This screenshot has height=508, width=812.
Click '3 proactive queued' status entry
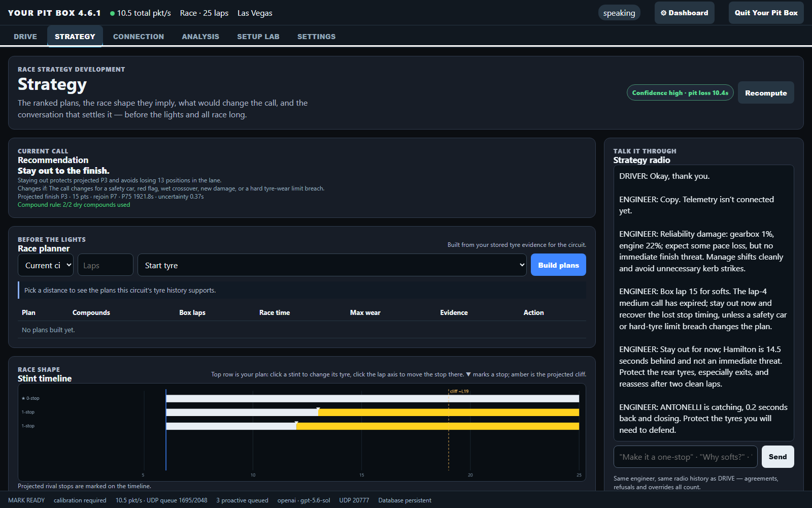[242, 500]
